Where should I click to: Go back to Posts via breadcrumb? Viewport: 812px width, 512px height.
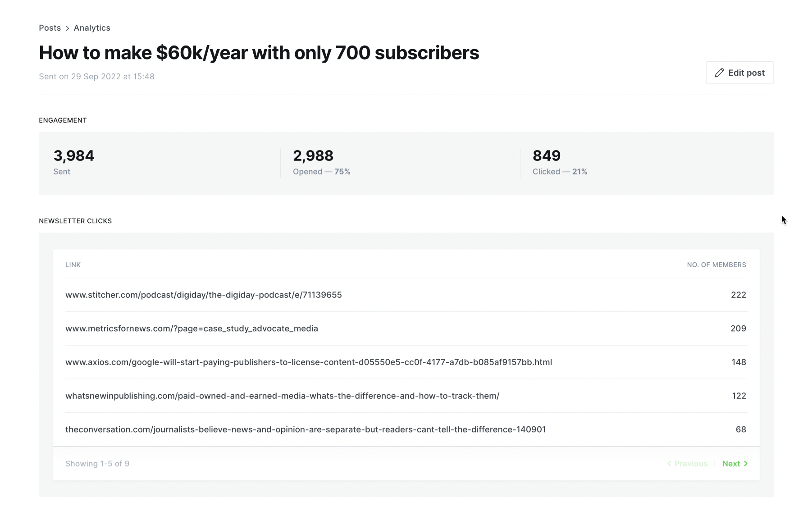point(50,28)
